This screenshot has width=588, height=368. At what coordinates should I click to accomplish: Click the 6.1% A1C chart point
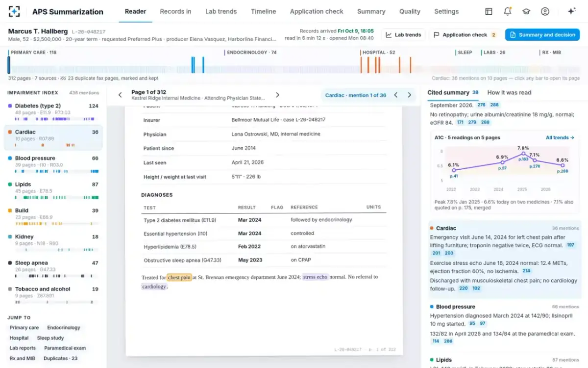coord(454,170)
